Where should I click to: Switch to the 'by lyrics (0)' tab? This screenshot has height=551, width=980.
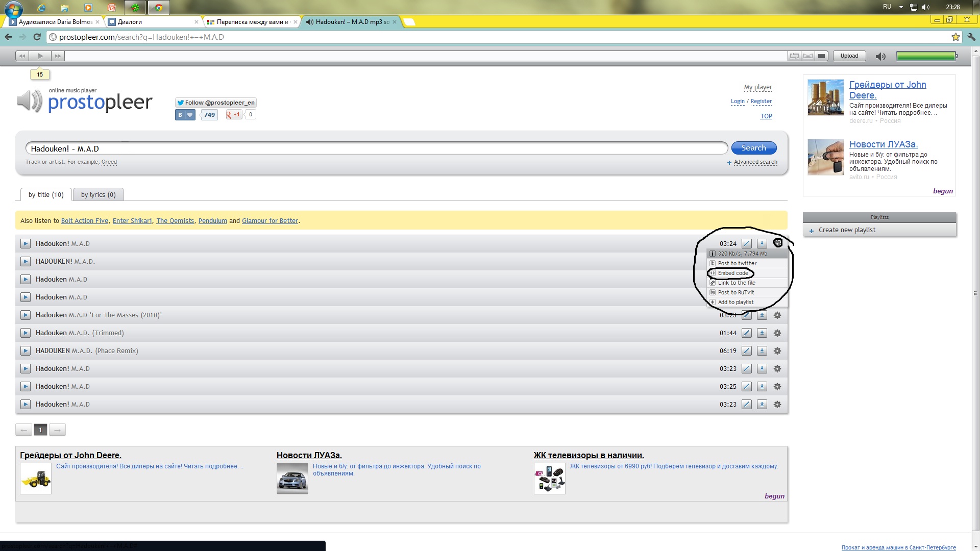[x=98, y=194]
